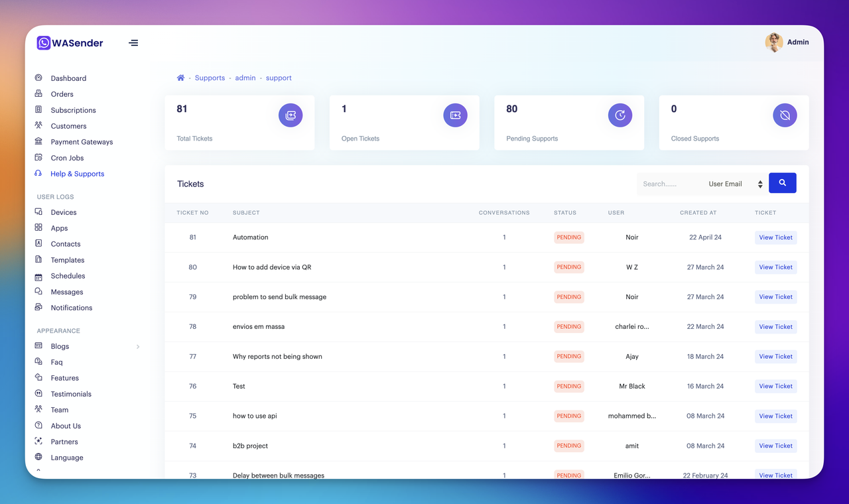Click the Notifications sidebar icon
Screen dimensions: 849x504
[x=38, y=307]
